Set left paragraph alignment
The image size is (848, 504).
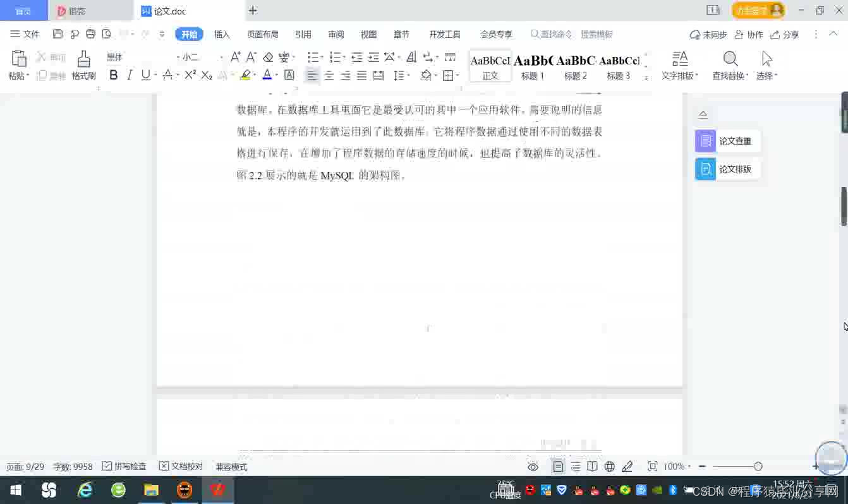[x=312, y=76]
